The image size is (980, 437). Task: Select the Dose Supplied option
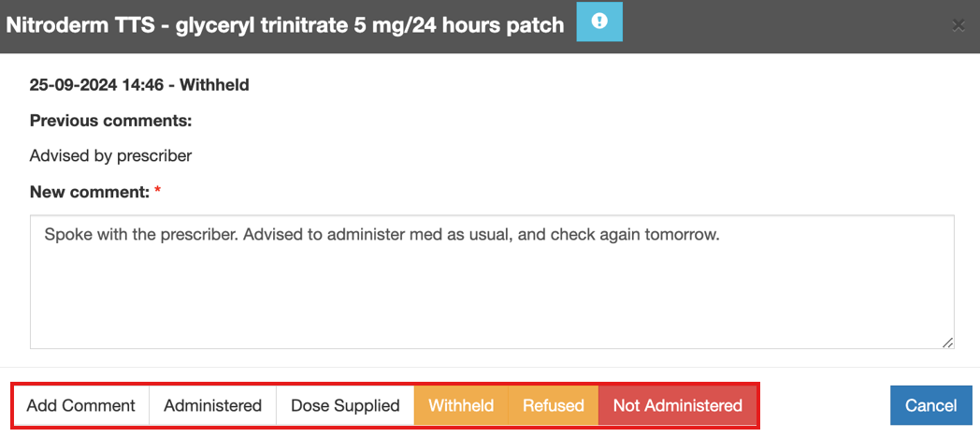coord(345,405)
